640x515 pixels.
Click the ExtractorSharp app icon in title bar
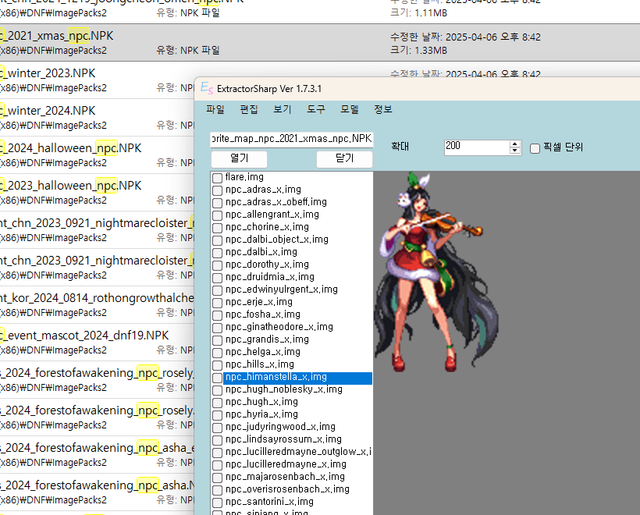pos(205,90)
